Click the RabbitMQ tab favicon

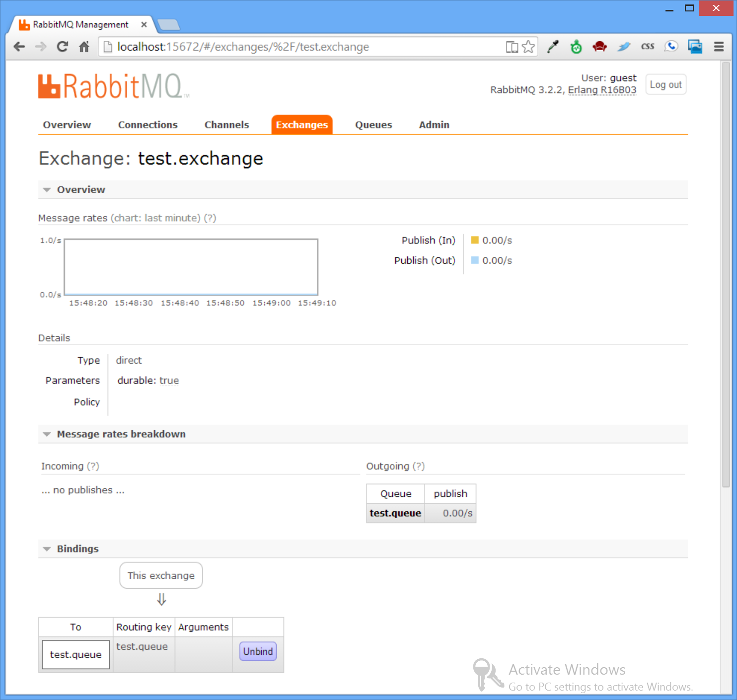tap(24, 24)
